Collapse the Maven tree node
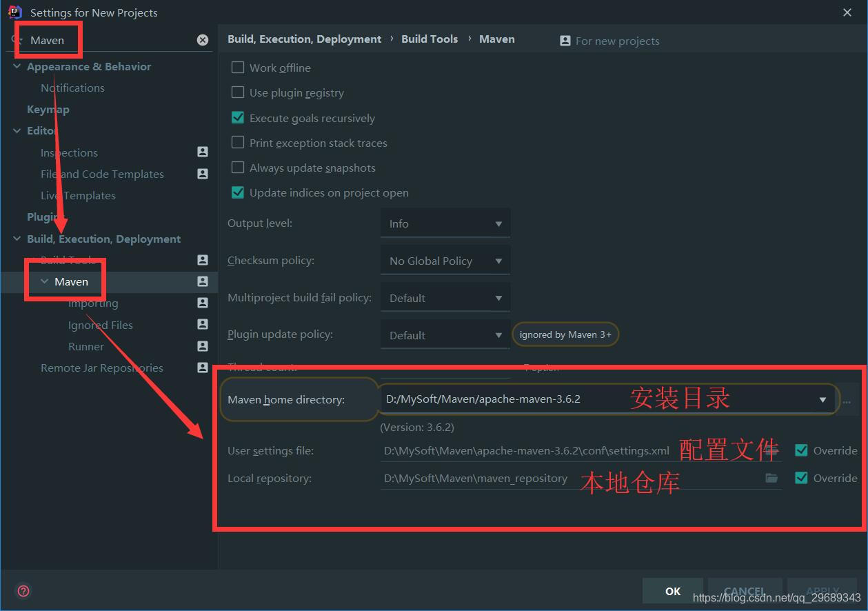This screenshot has height=611, width=868. pyautogui.click(x=45, y=281)
